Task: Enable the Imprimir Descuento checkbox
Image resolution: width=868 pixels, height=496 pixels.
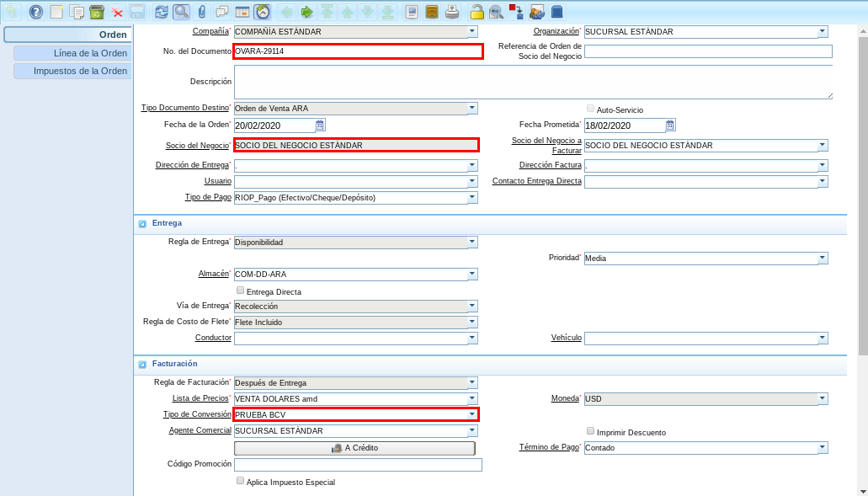Action: 590,431
